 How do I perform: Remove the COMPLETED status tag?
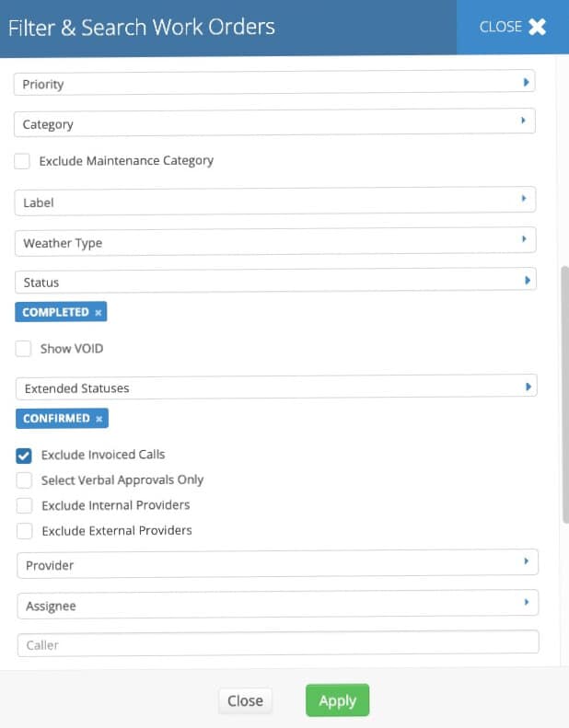coord(98,313)
